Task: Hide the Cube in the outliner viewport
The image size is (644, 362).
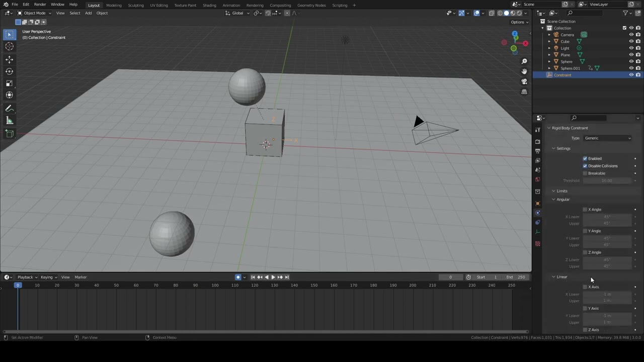Action: click(x=631, y=41)
